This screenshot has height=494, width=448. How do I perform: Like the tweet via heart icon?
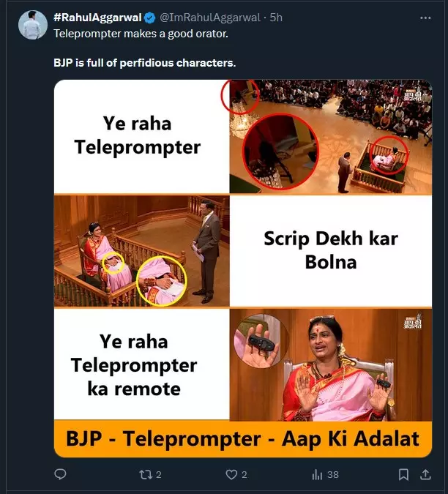point(231,474)
